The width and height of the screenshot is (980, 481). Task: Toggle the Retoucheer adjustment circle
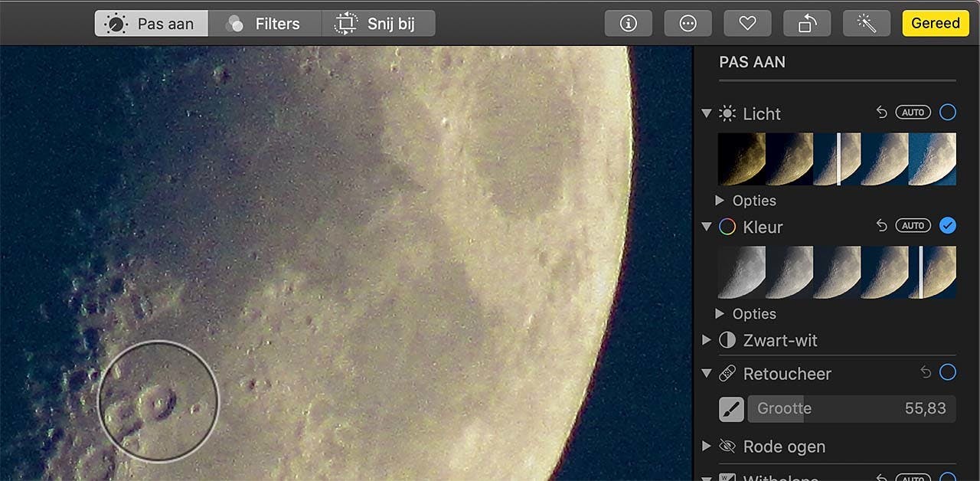tap(948, 373)
